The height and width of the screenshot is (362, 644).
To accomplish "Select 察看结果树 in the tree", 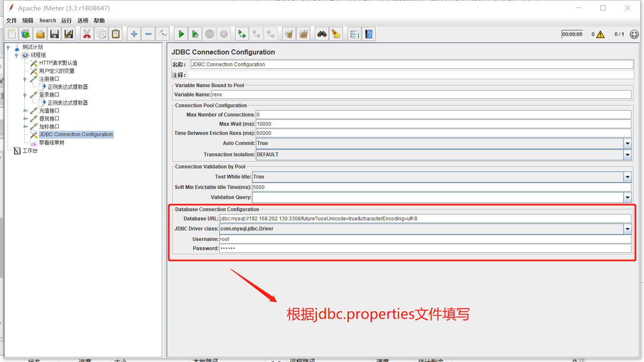I will click(x=52, y=142).
